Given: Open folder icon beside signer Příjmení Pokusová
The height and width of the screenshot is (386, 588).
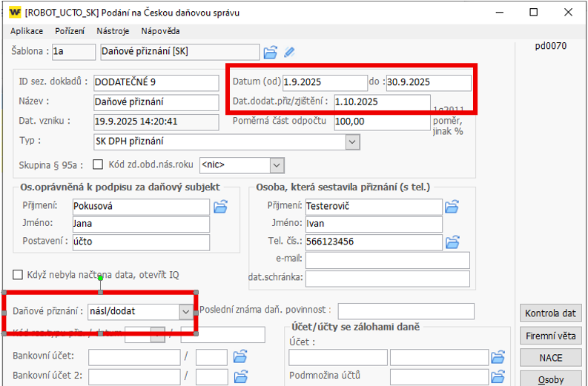Looking at the screenshot, I should 220,207.
